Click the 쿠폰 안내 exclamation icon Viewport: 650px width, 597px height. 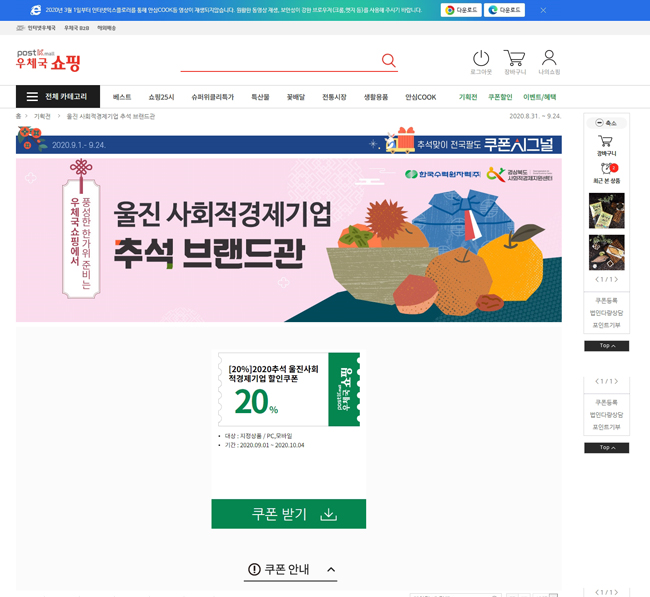[254, 569]
